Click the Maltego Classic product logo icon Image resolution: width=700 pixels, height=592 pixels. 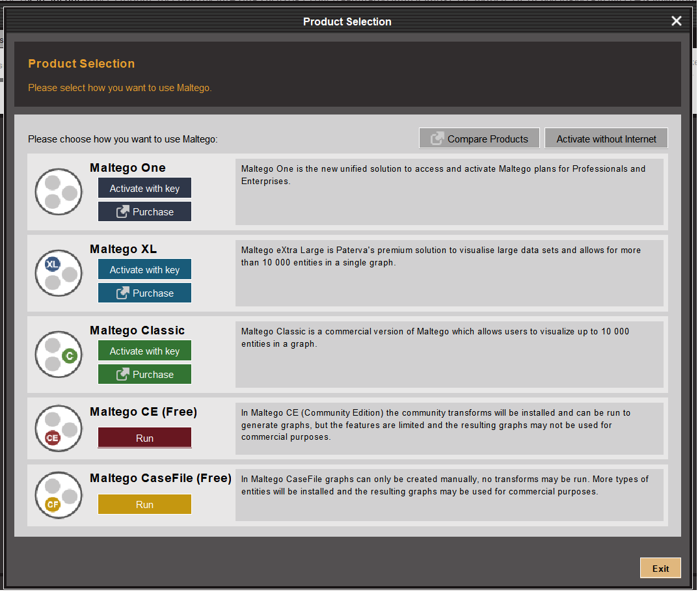[x=59, y=355]
